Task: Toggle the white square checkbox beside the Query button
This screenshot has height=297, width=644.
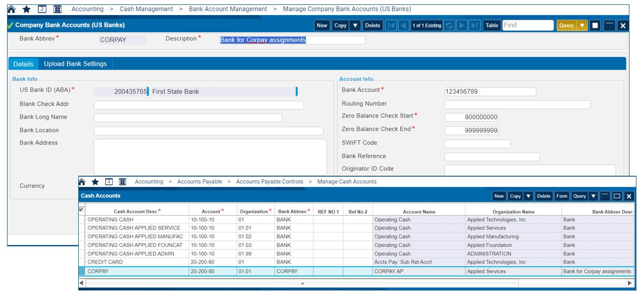Action: 595,25
